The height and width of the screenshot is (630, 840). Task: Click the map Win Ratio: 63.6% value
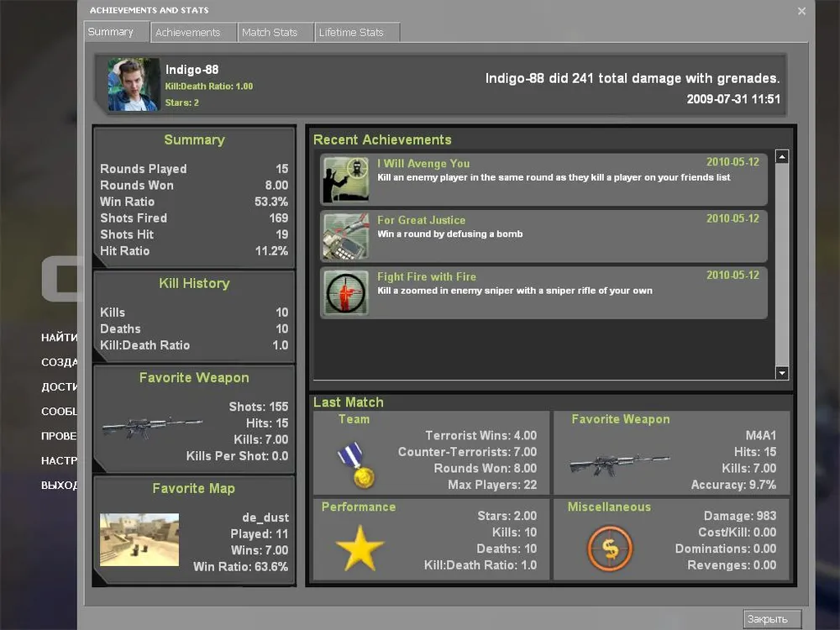240,566
